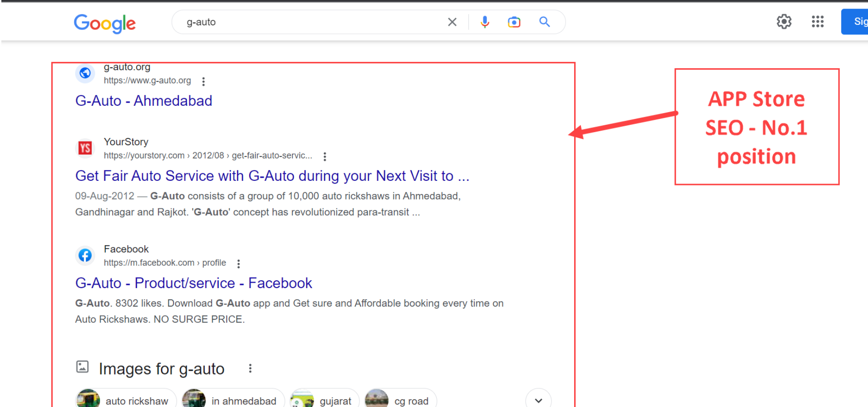The width and height of the screenshot is (868, 407).
Task: Click the search magnifier icon
Action: (x=544, y=21)
